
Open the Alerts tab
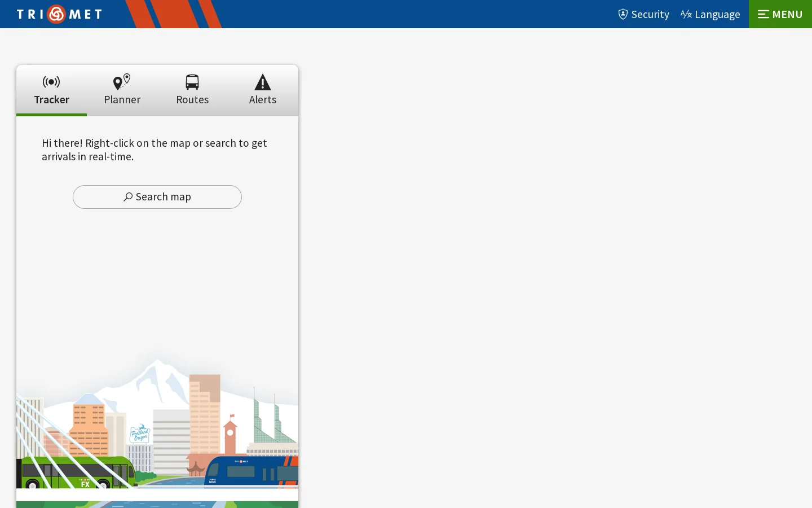click(x=263, y=90)
